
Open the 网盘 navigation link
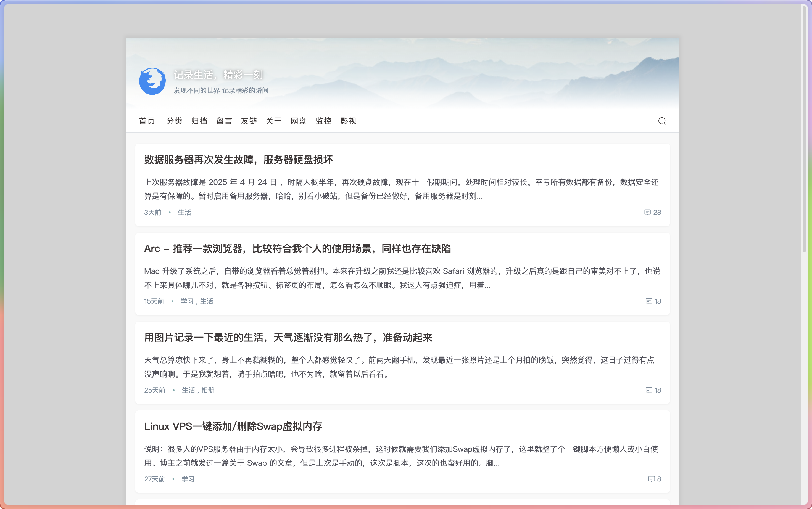click(x=298, y=121)
